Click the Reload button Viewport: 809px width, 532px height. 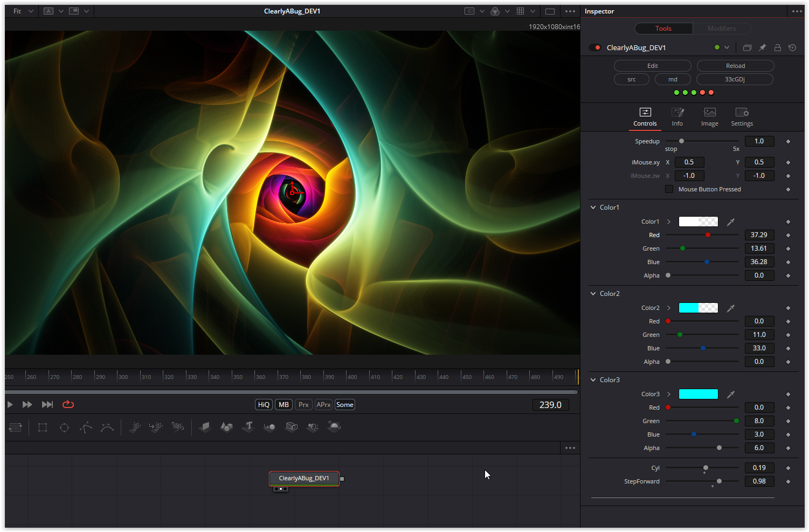(736, 66)
